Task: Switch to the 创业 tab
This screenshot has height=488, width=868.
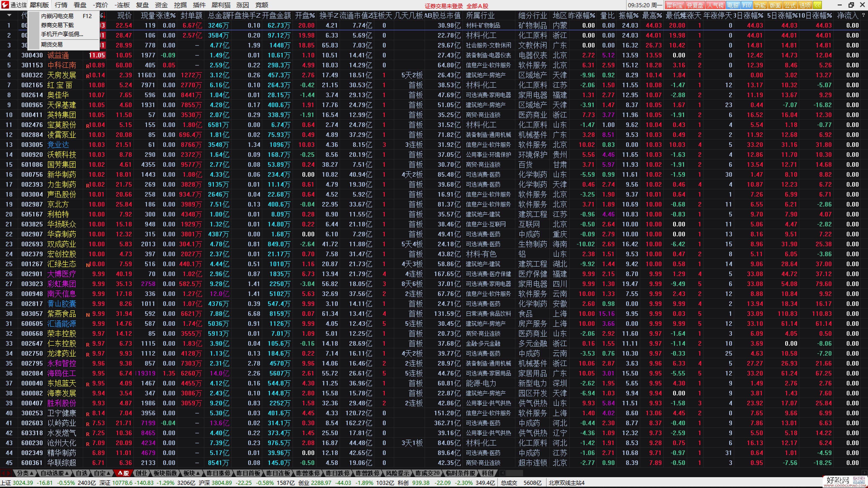Action: (x=141, y=473)
